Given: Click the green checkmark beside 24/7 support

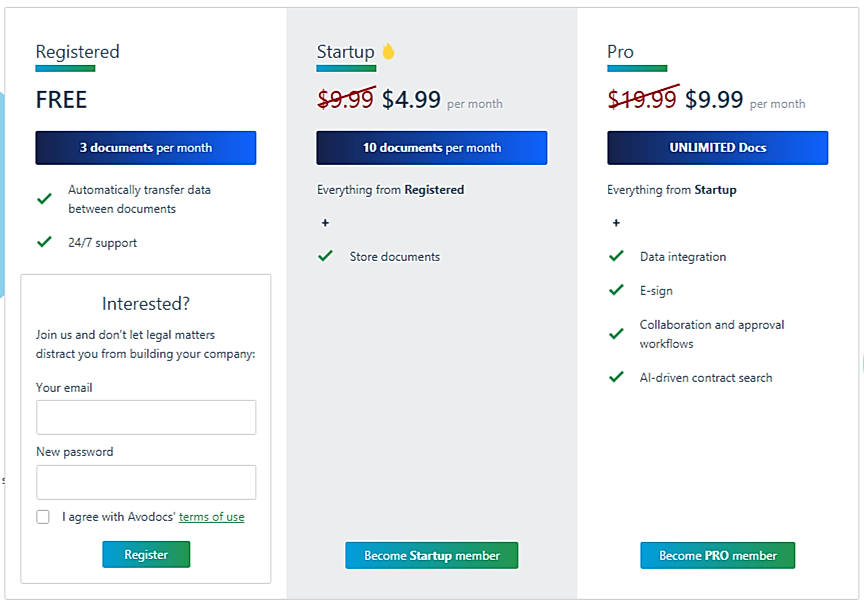Looking at the screenshot, I should [45, 241].
